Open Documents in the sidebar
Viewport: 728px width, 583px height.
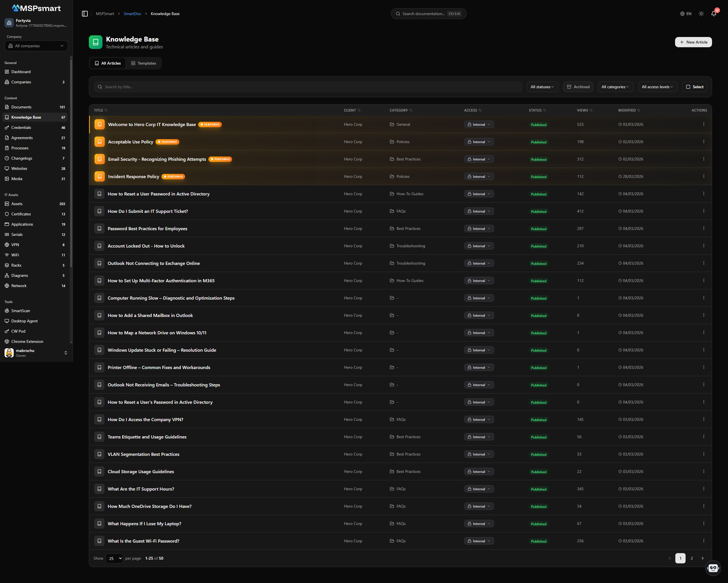[x=21, y=107]
